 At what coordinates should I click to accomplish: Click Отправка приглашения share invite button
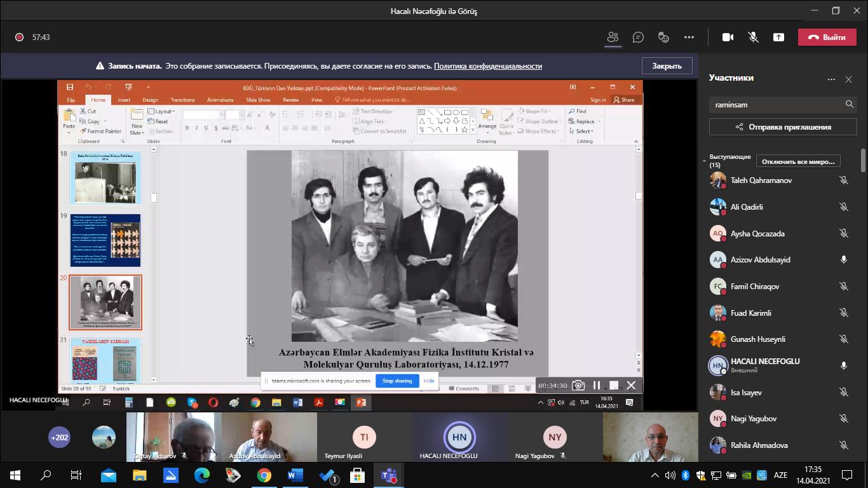tap(783, 127)
